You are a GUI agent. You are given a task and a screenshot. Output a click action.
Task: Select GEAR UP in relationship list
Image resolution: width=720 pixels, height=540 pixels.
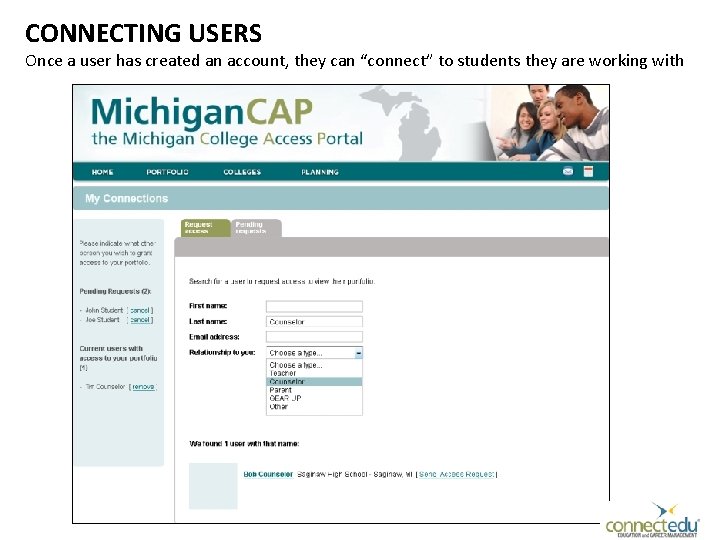tap(314, 398)
